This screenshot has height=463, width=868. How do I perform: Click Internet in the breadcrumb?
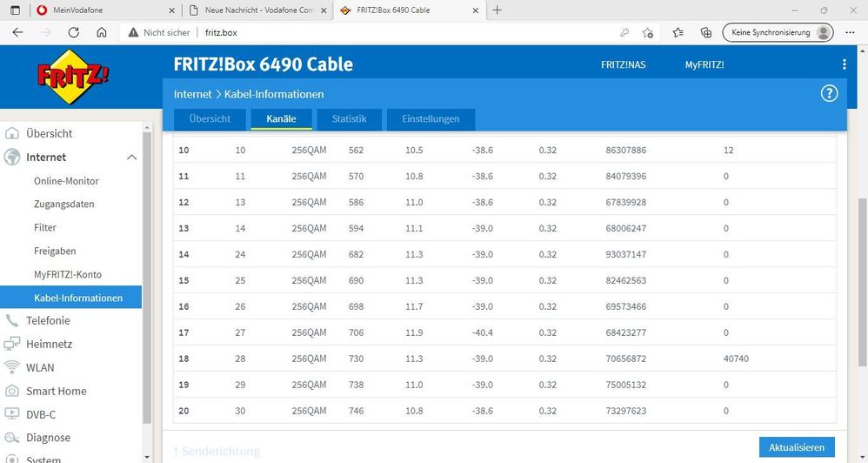[x=192, y=94]
